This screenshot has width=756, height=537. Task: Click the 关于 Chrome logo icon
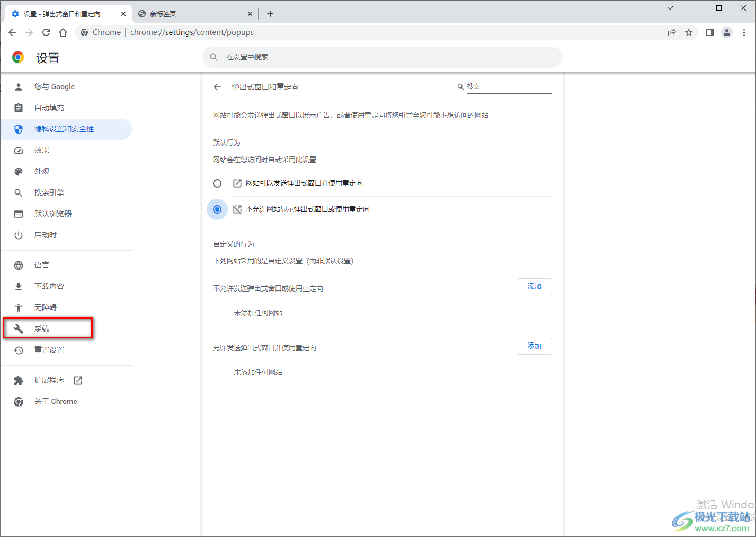[x=19, y=402]
